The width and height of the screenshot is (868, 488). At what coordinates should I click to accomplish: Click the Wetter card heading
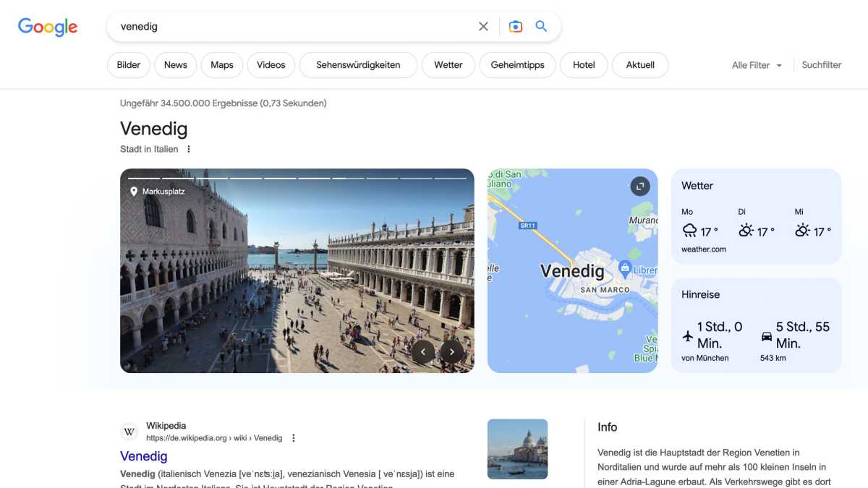(697, 186)
